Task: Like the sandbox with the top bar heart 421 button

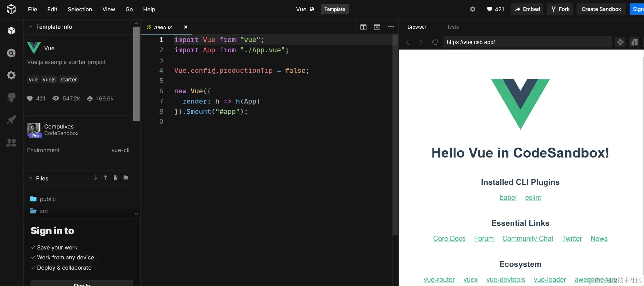Action: pos(495,9)
